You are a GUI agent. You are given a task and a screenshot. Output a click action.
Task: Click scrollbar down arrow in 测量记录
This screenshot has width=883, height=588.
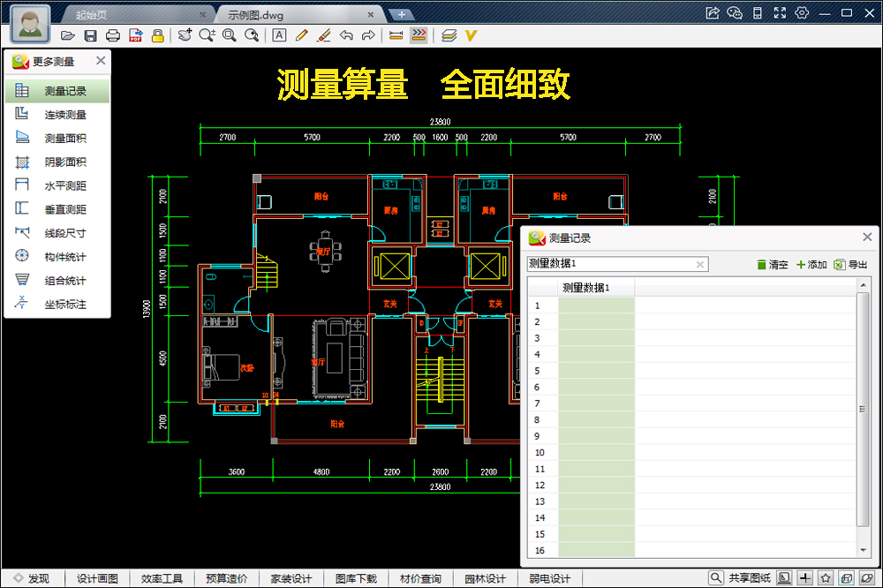tap(863, 550)
